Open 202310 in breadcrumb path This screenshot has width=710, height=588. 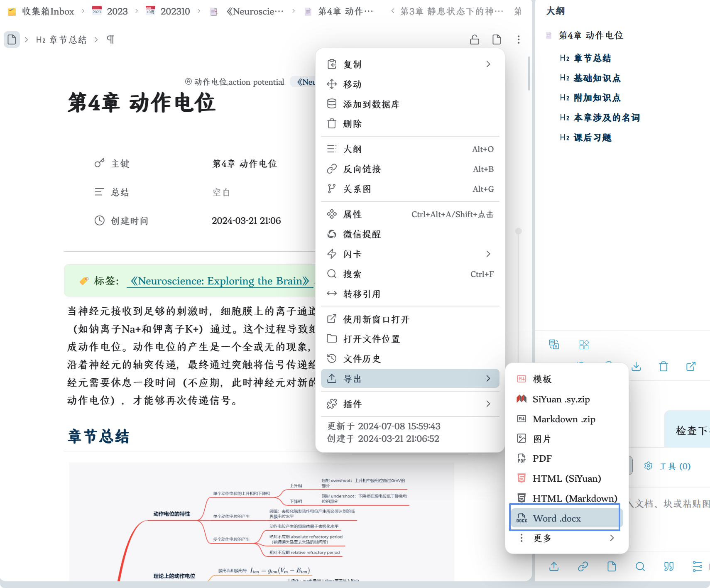coord(175,11)
